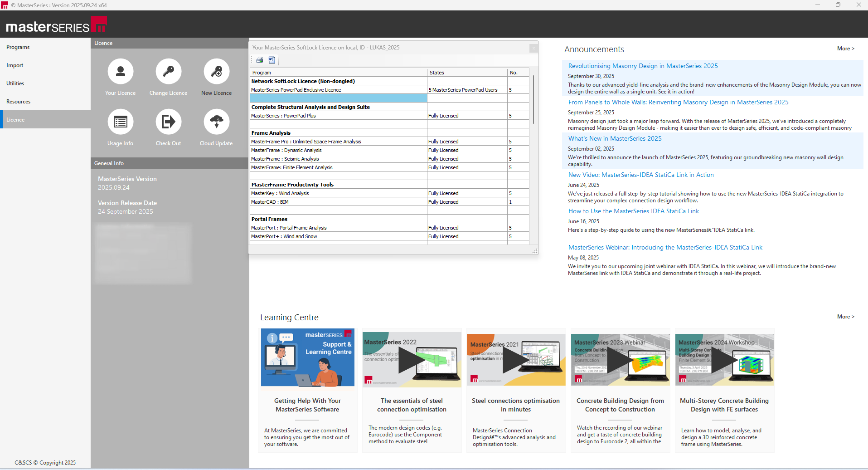This screenshot has height=470, width=868.
Task: Open 'What's New in MasterSeries 2025' announcement
Action: pyautogui.click(x=615, y=139)
